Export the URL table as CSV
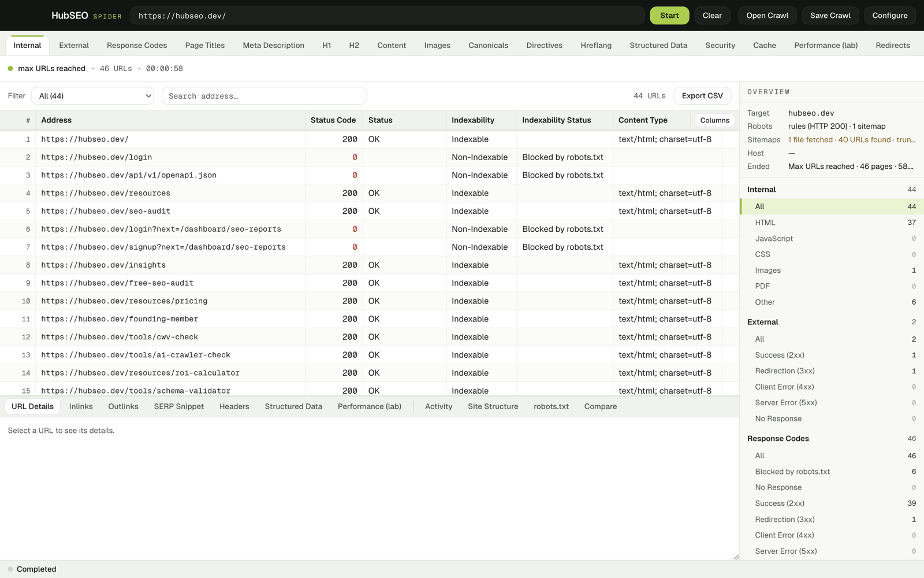 pyautogui.click(x=702, y=96)
